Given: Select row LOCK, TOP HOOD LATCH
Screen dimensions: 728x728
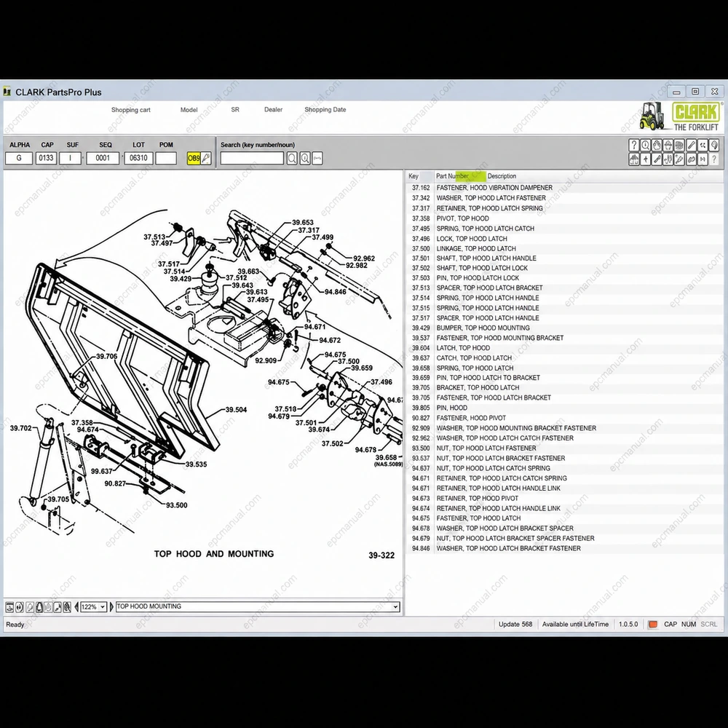Looking at the screenshot, I should tap(565, 239).
